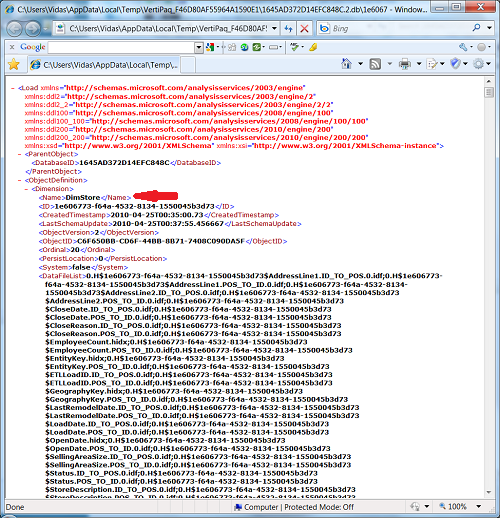500x518 pixels.
Task: Click the Google search button icon
Action: click(x=210, y=47)
